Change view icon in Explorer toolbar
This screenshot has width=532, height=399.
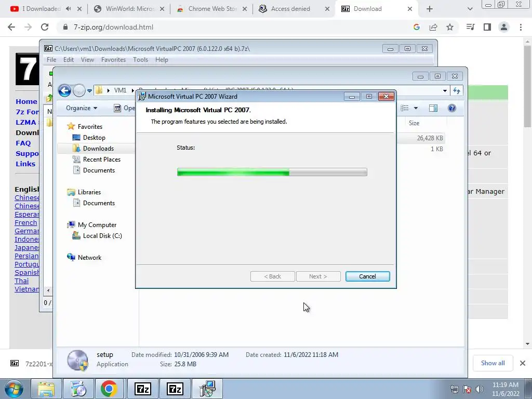404,108
